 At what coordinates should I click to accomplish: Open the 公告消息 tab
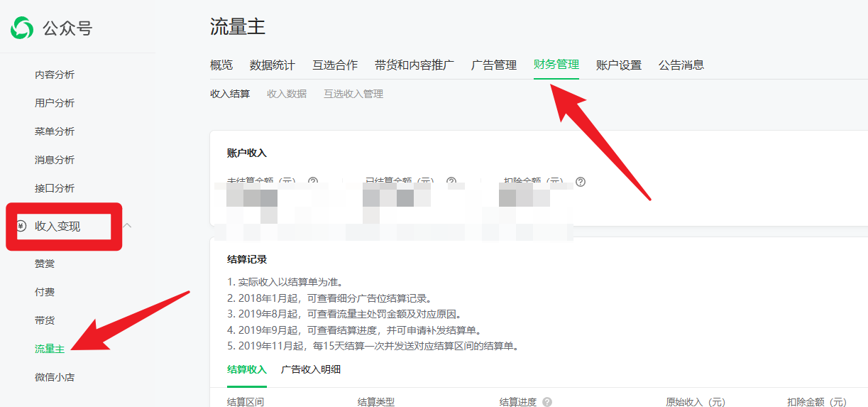[x=681, y=65]
